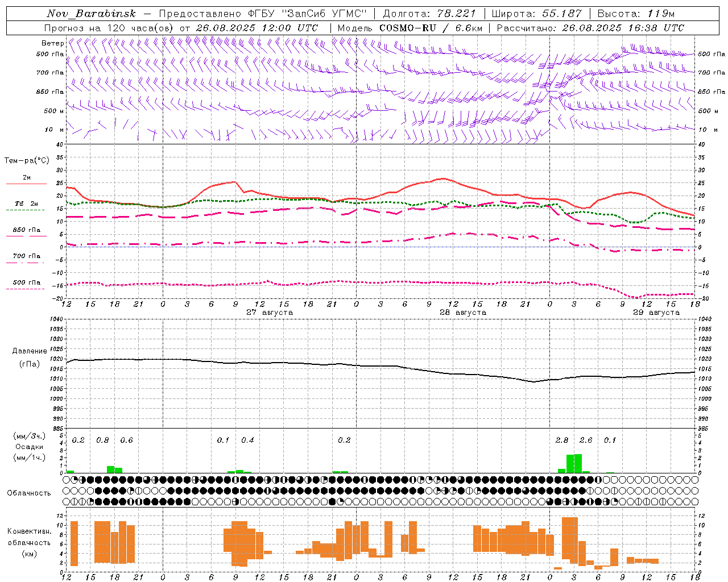Click the '27 августа' date label

(270, 313)
